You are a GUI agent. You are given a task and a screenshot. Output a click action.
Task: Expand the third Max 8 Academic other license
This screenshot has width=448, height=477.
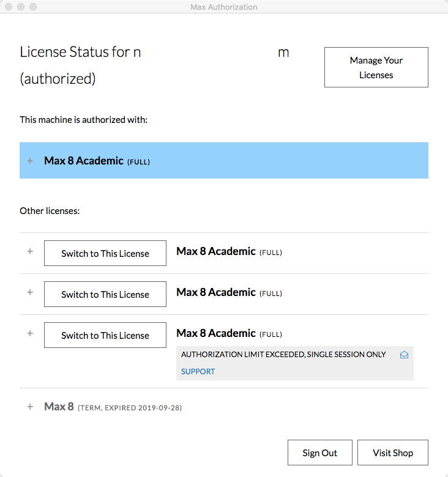click(x=30, y=333)
